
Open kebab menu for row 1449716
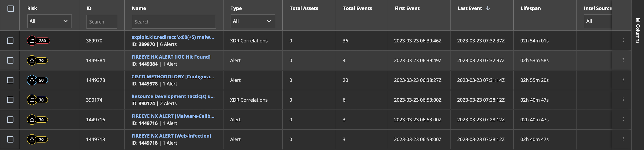click(623, 119)
